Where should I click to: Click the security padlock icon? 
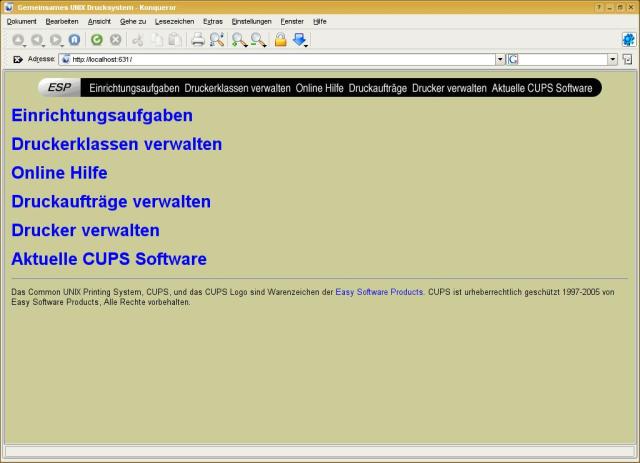[281, 40]
